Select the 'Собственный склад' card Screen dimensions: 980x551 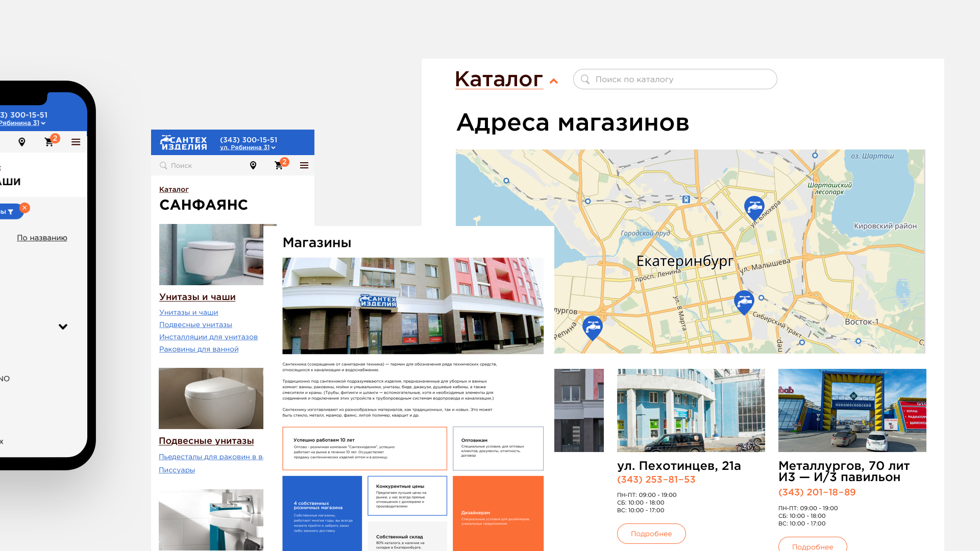(x=407, y=536)
